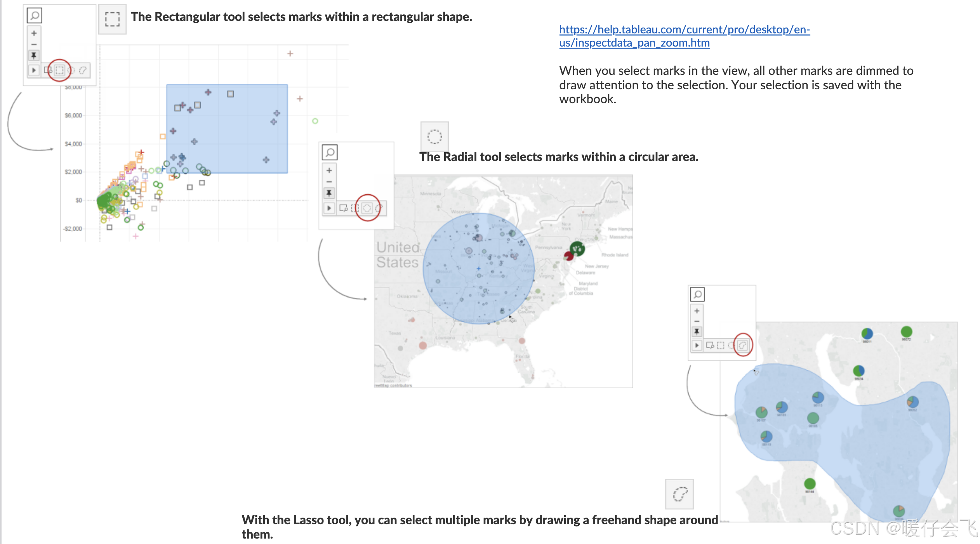Click the large Lasso tool icon near caption
Image resolution: width=980 pixels, height=544 pixels.
pos(679,494)
